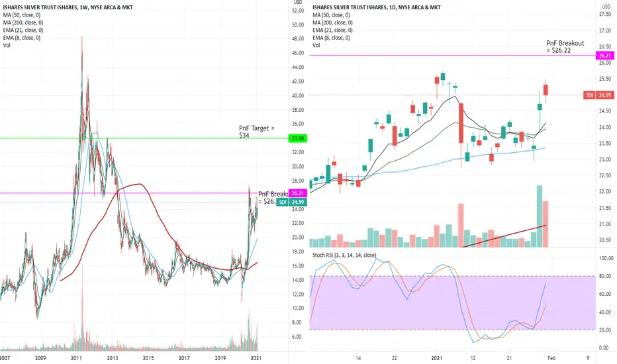Click 52.00 on the weekly price axis

pyautogui.click(x=298, y=11)
